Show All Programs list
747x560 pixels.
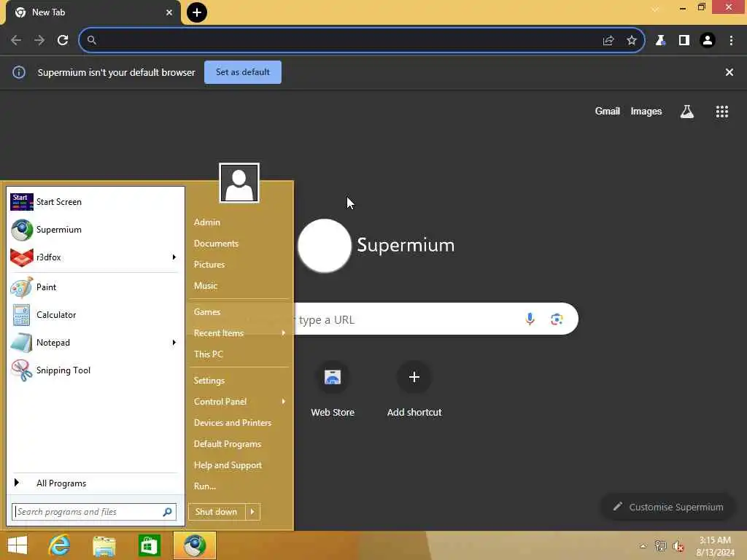point(94,483)
